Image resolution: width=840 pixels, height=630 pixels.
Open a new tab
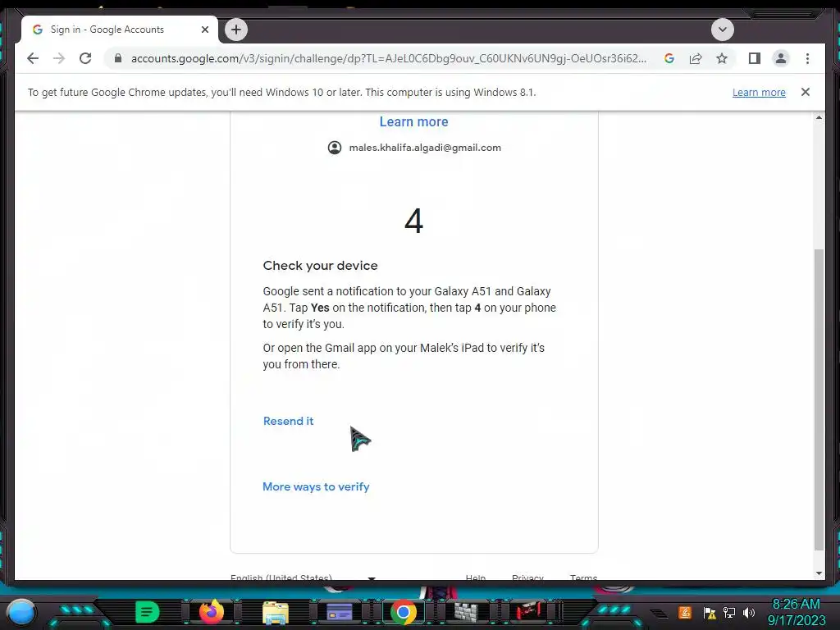236,30
